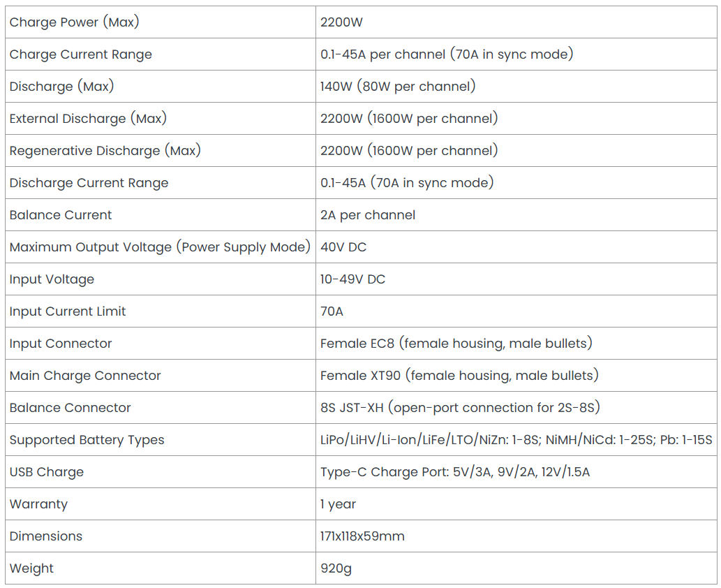
Task: Click the Female EC8 input connector text
Action: (x=456, y=344)
